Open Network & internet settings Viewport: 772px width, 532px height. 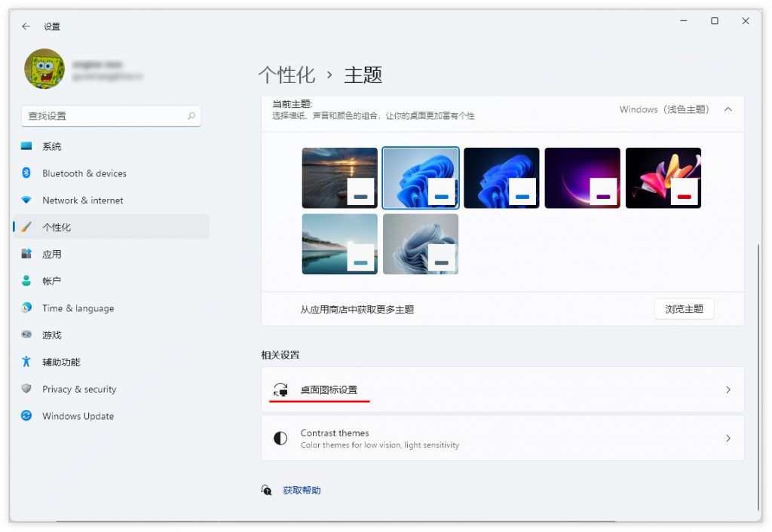coord(83,200)
